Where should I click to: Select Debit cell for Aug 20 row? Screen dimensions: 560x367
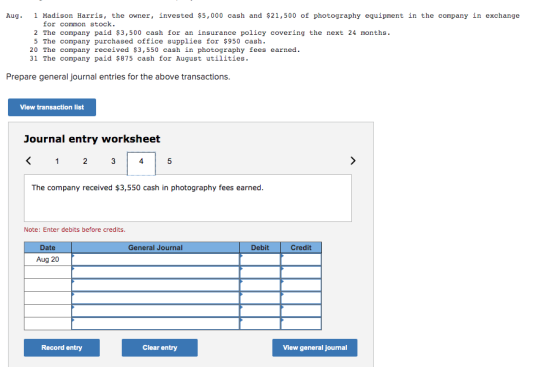click(260, 260)
